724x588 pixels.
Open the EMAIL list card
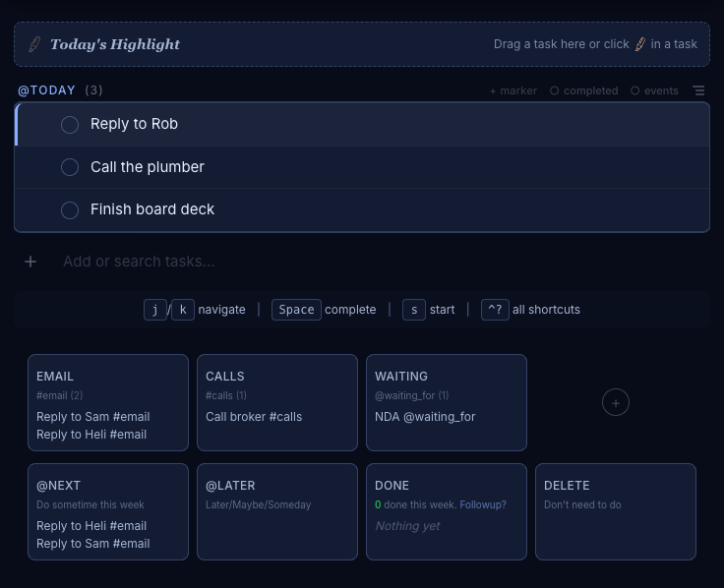click(108, 402)
